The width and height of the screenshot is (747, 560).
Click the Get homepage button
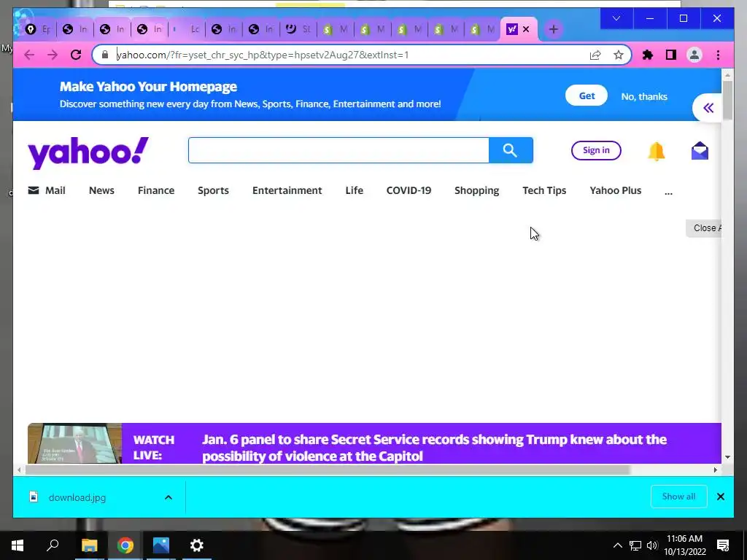pyautogui.click(x=587, y=96)
